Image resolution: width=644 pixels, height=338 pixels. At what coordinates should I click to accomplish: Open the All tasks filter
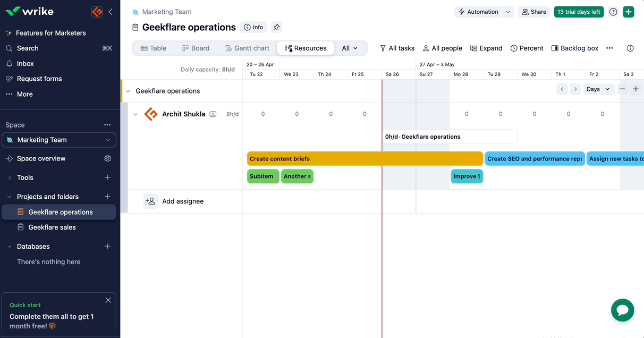point(397,48)
